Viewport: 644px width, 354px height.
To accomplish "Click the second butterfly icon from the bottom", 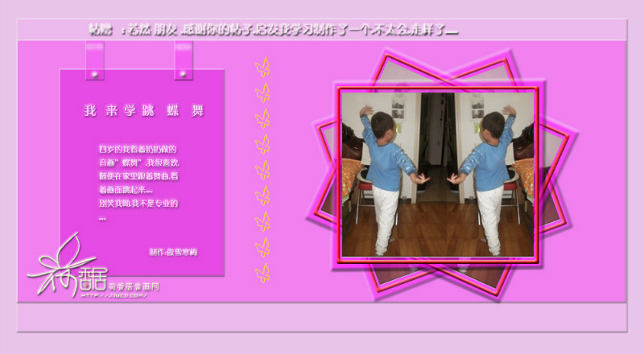I will pos(262,247).
